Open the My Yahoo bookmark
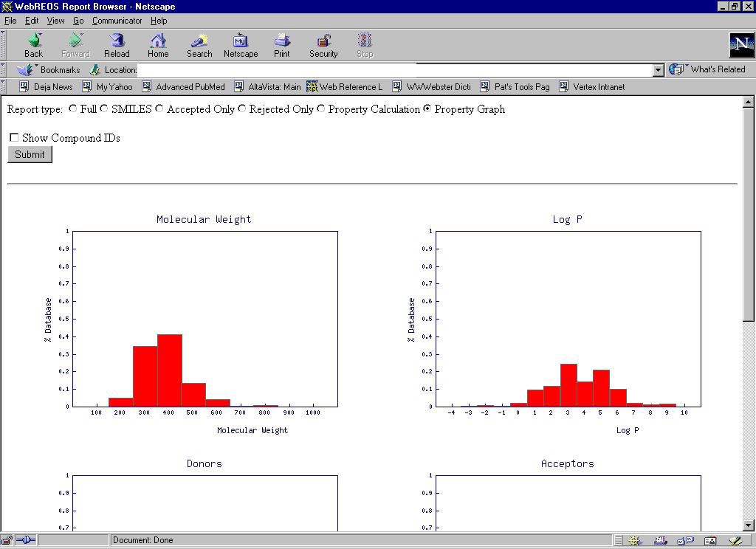This screenshot has height=549, width=756. (x=108, y=87)
